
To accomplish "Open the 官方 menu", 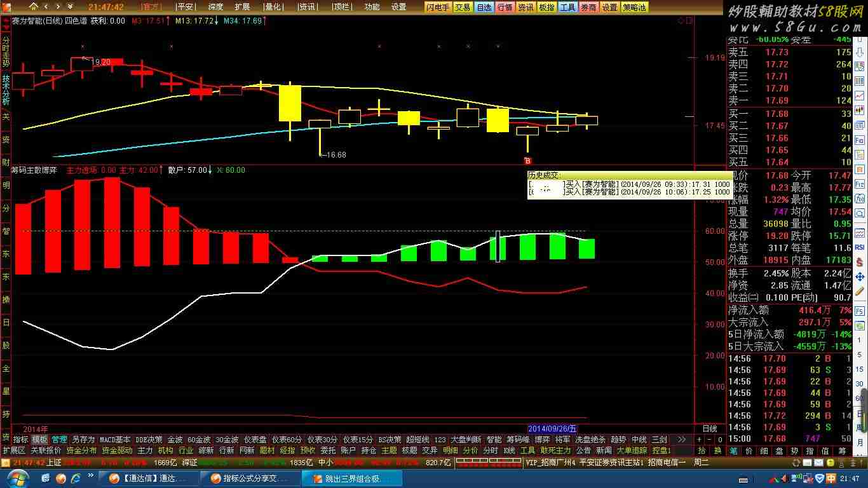I will pyautogui.click(x=151, y=7).
